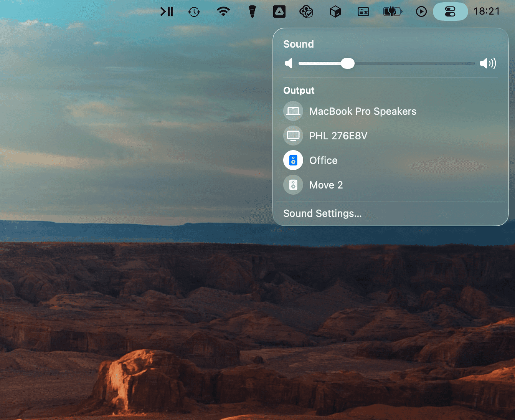Click the checkmark clover icon in menu bar
The height and width of the screenshot is (420, 515).
click(306, 12)
